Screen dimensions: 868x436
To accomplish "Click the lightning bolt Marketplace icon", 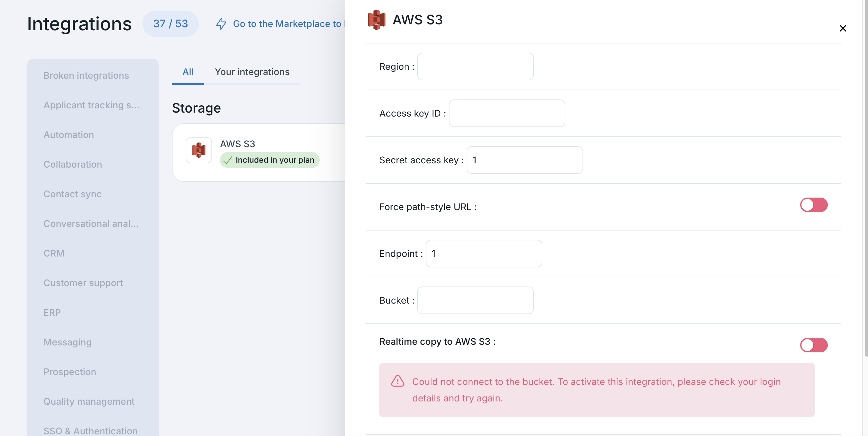I will pyautogui.click(x=221, y=24).
